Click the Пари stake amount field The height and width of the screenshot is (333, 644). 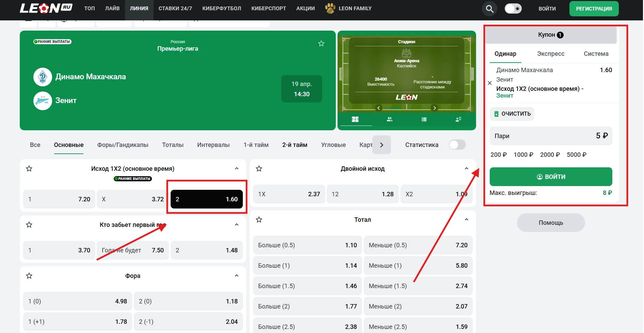point(551,136)
